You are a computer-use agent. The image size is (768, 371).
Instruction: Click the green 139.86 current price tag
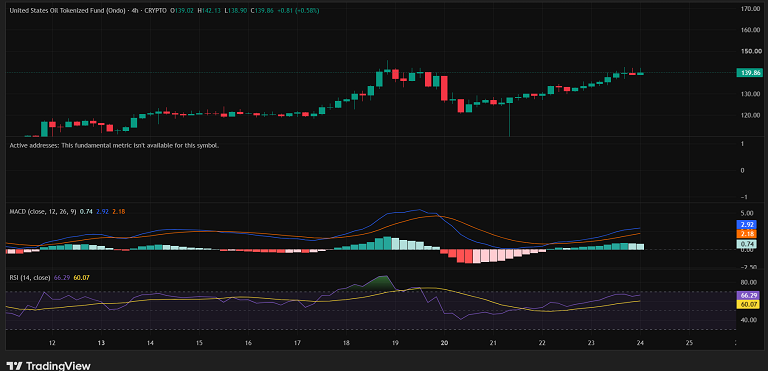tap(749, 73)
